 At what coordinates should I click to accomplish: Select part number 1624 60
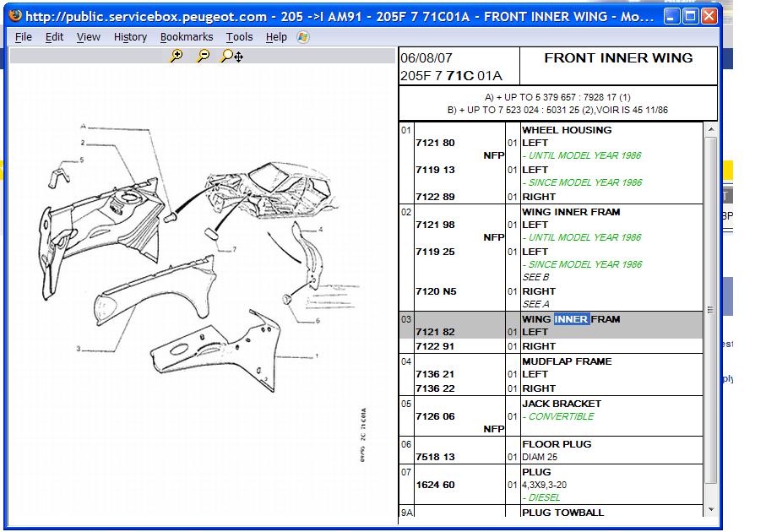(x=435, y=485)
